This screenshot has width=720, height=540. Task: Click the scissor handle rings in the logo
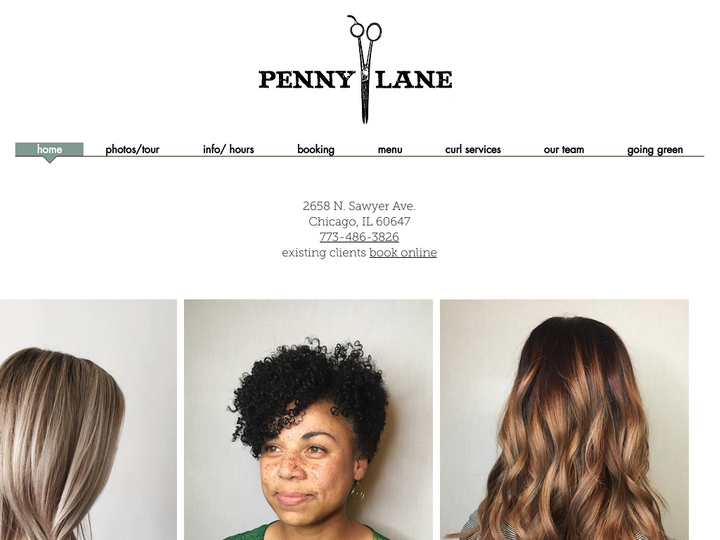[365, 28]
